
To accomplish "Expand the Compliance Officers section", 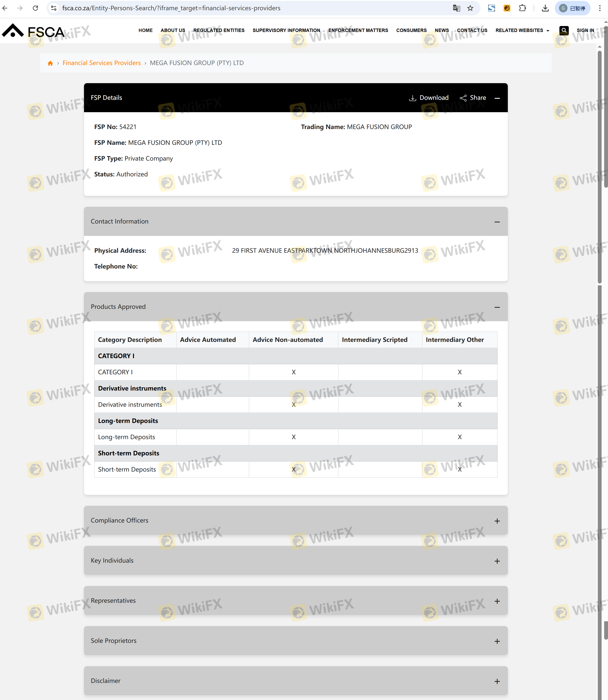I will (x=497, y=521).
